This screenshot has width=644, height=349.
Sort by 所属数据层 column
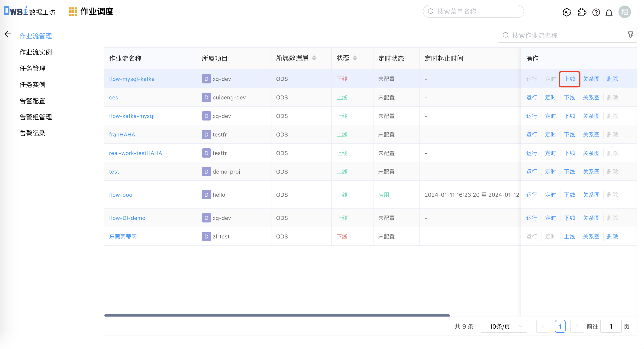(x=314, y=58)
